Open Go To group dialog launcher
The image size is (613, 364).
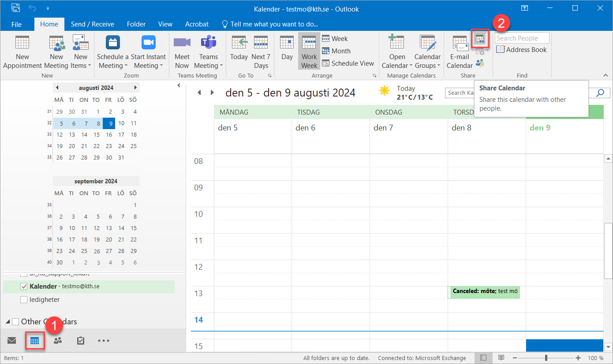click(269, 76)
